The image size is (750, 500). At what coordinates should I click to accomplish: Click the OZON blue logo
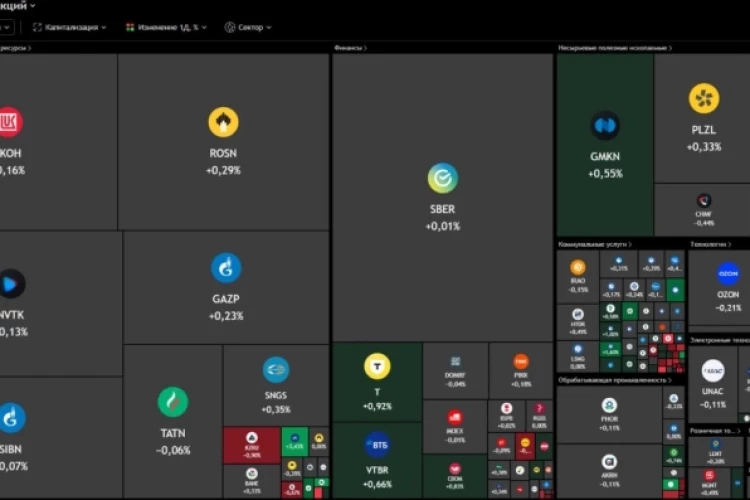728,274
